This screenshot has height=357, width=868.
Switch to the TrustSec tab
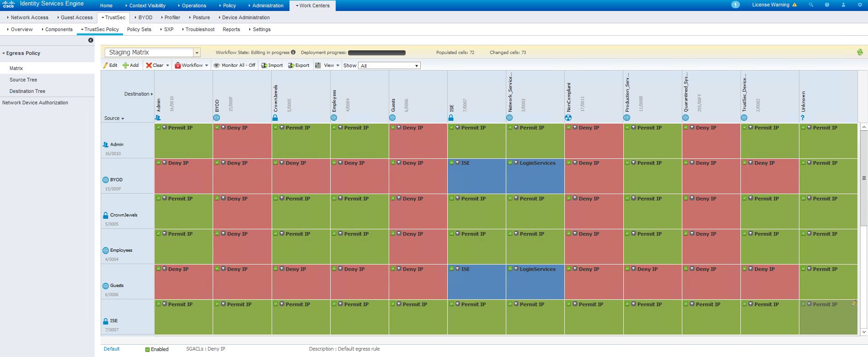point(113,17)
